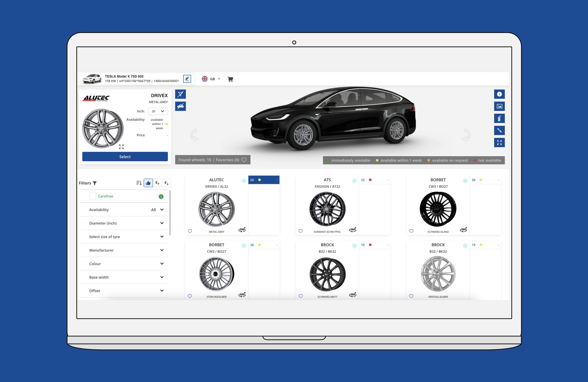Screen dimensions: 588x382
Task: Enter fullscreen car view
Action: [x=499, y=143]
